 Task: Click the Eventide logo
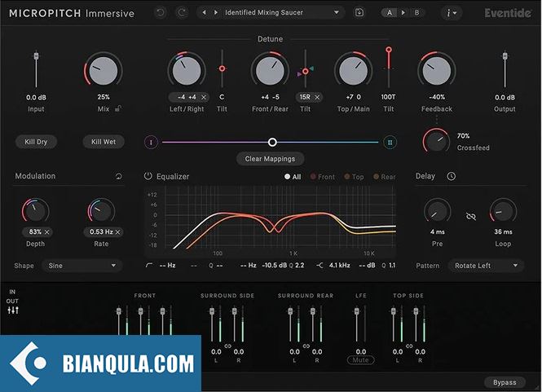[x=508, y=13]
